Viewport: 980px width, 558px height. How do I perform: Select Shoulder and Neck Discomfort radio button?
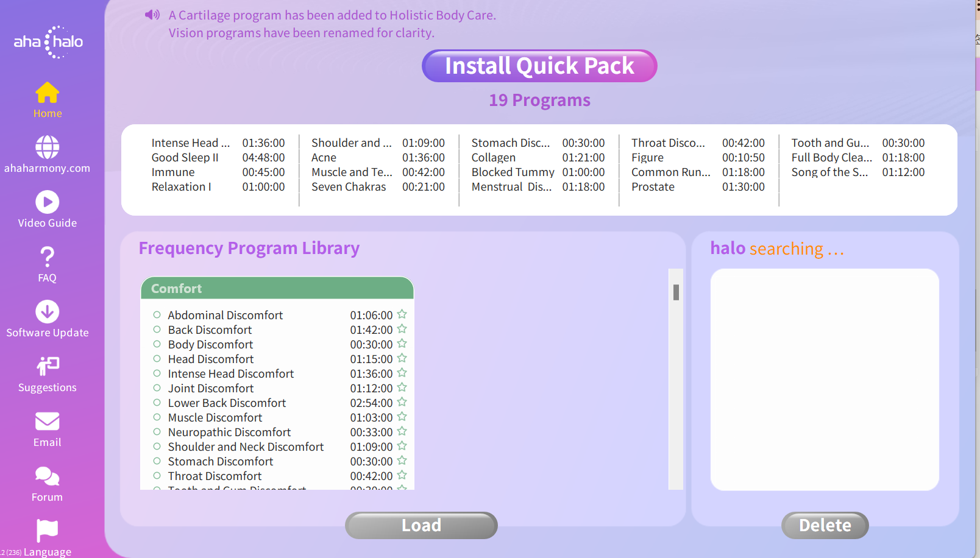coord(157,447)
